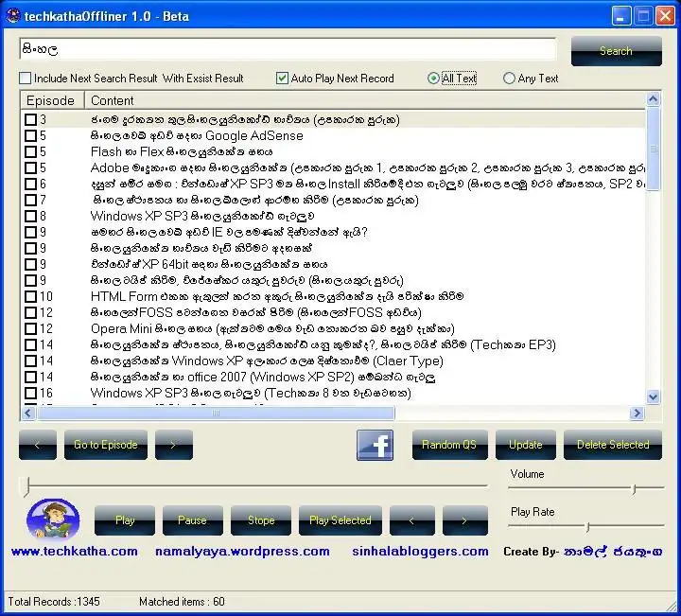This screenshot has height=616, width=681.
Task: Tick checkbox of Adobe row
Action: (30, 167)
